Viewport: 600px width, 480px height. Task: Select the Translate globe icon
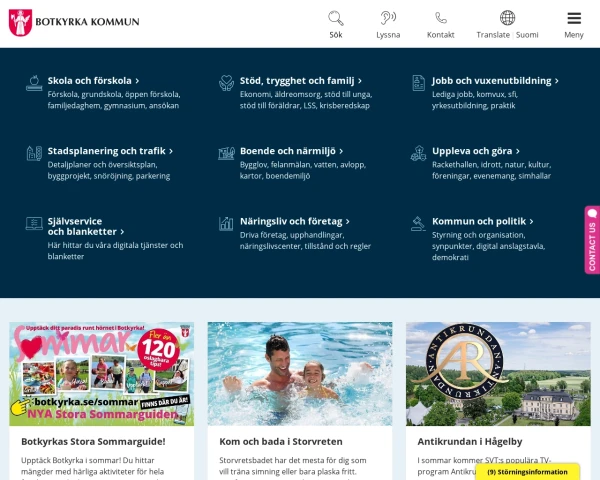point(507,18)
